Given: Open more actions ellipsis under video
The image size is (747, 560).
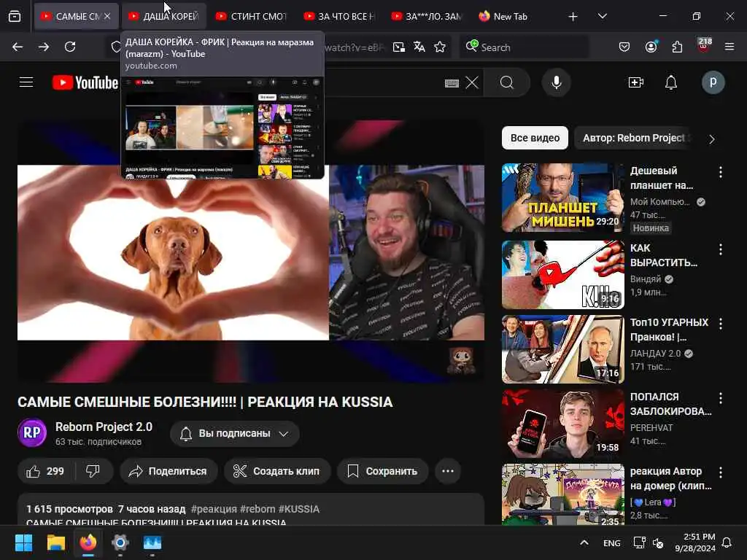Looking at the screenshot, I should click(x=448, y=472).
